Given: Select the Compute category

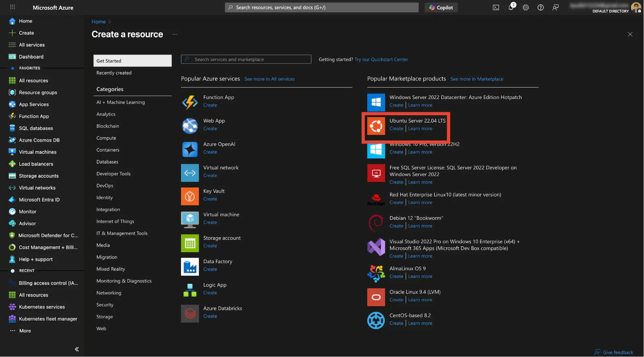Looking at the screenshot, I should pos(106,138).
